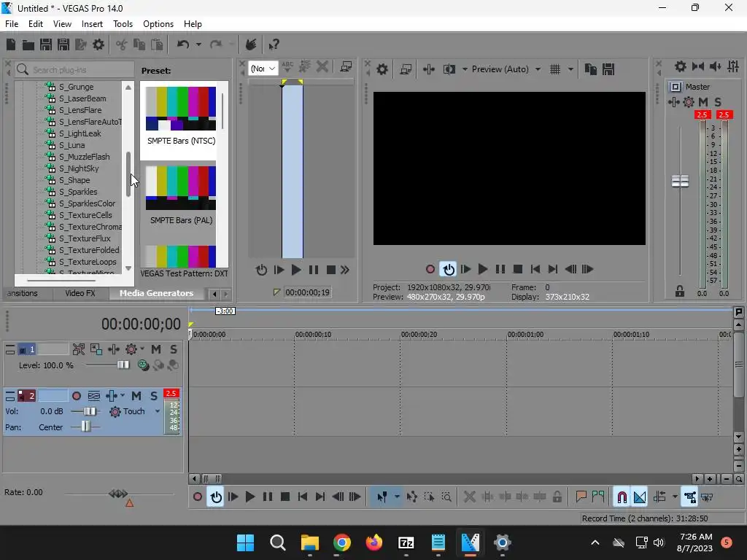Arm audio track 2 for record
Screen dimensions: 747x560
coord(76,396)
